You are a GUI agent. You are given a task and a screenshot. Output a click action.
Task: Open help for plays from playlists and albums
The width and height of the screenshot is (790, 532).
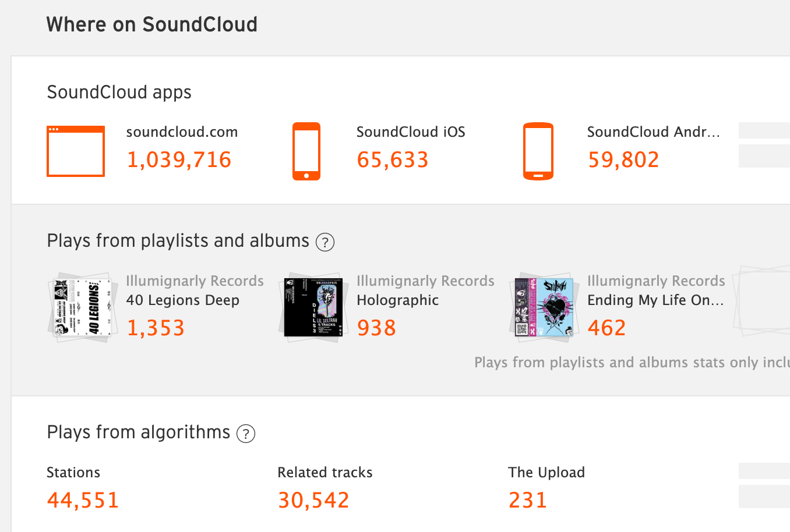[325, 242]
